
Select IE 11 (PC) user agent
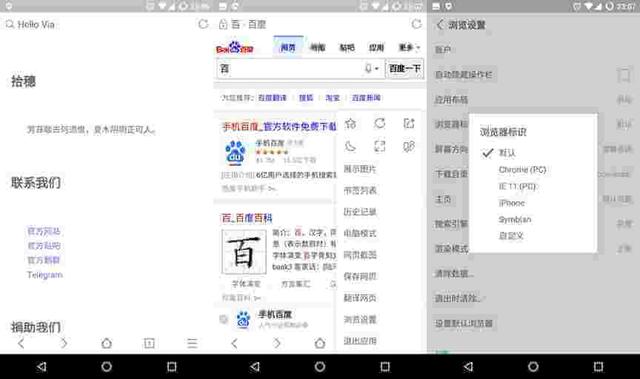(x=517, y=186)
